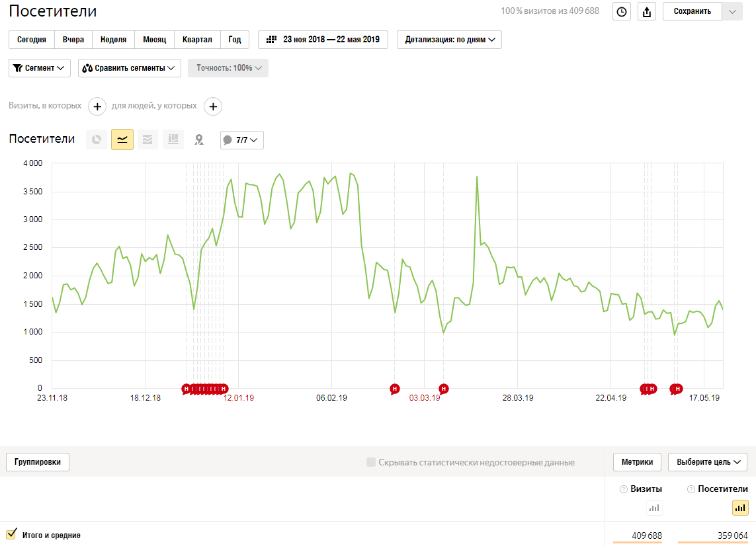Viewport: 756px width, 554px height.
Task: Click the clock history icon
Action: [x=622, y=11]
